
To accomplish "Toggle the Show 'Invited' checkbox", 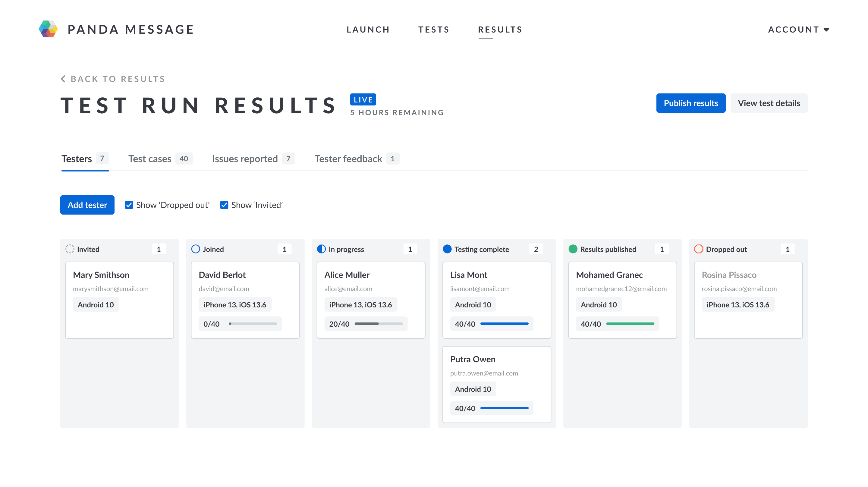I will pos(224,205).
